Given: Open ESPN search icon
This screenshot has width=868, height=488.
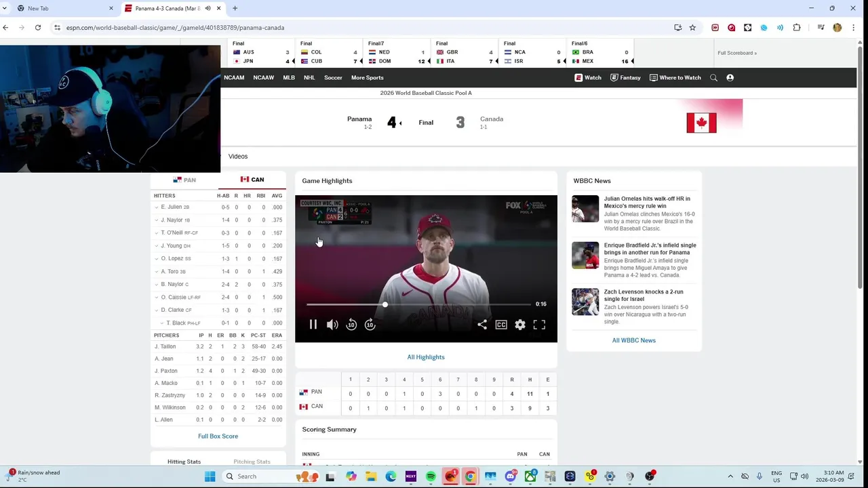Looking at the screenshot, I should click(x=713, y=77).
